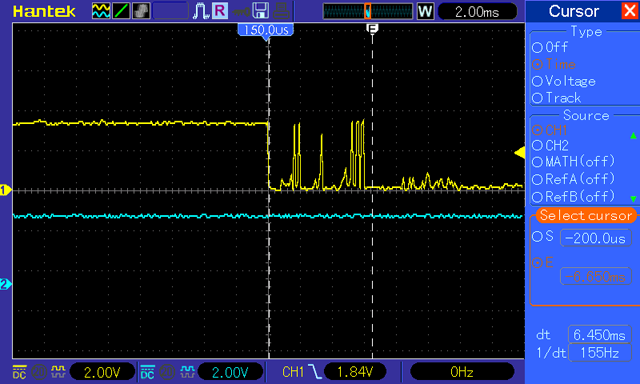Click the 1.84V trigger level readout
The image size is (640, 384).
[x=355, y=372]
